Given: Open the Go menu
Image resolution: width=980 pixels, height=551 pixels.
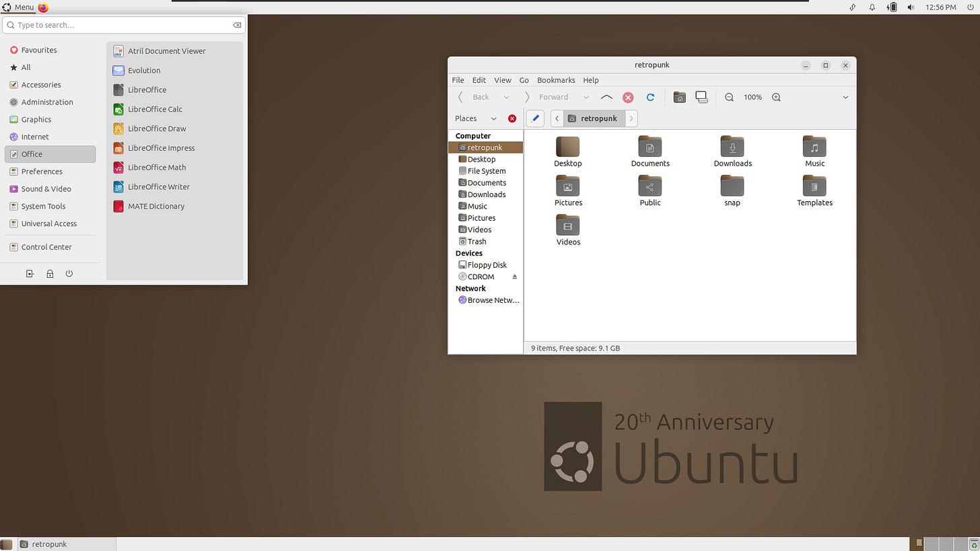Looking at the screenshot, I should click(x=524, y=80).
